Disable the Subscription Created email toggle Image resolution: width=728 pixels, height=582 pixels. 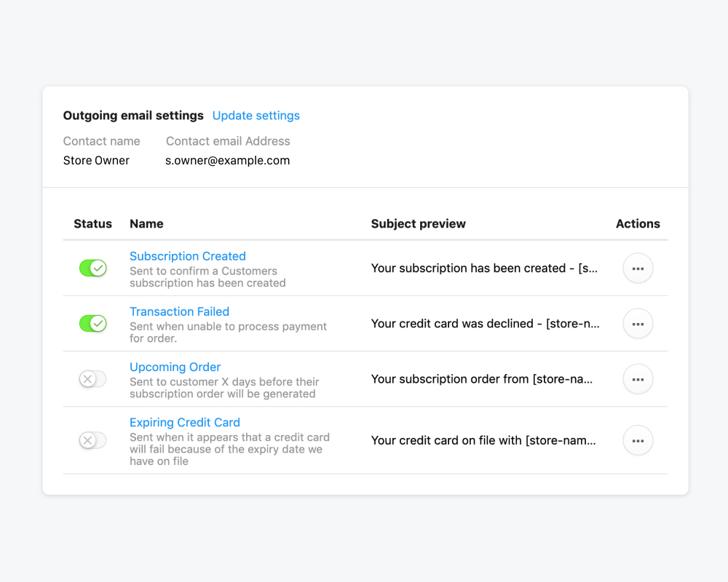click(x=92, y=268)
